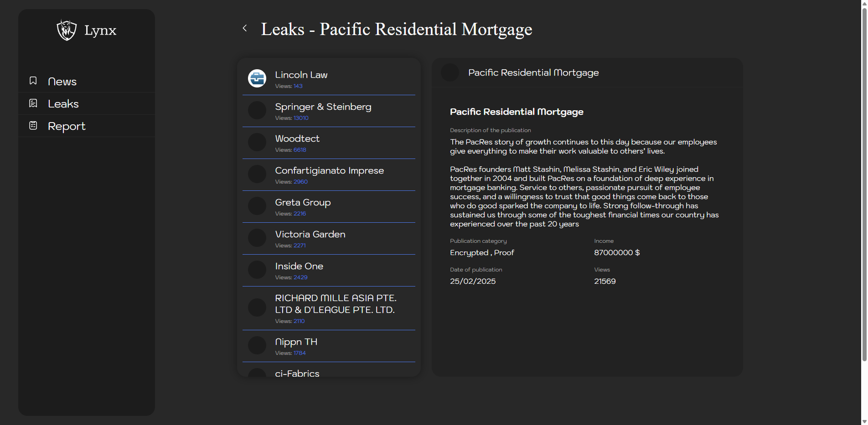Viewport: 868px width, 425px height.
Task: Select the Woodtect leak entry
Action: pos(297,139)
